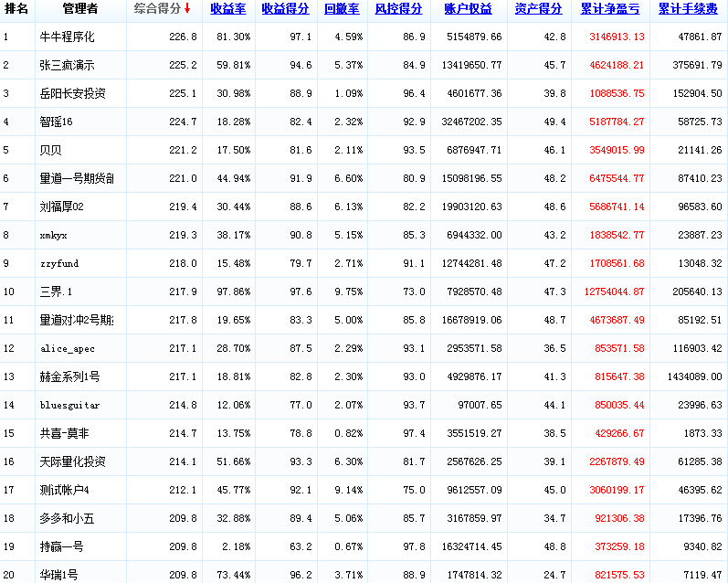Click the 综合得分 column header
This screenshot has width=728, height=583.
tap(157, 9)
